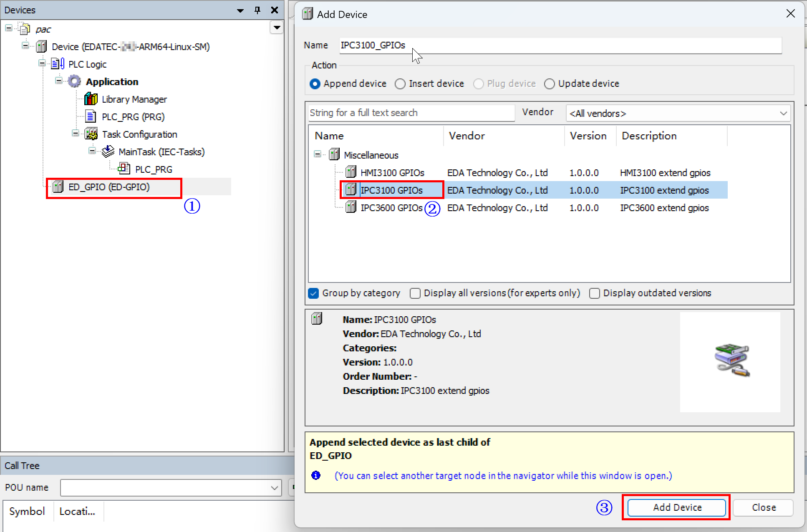Image resolution: width=807 pixels, height=532 pixels.
Task: Click the HMI3100 GPIOs device icon
Action: tap(351, 172)
